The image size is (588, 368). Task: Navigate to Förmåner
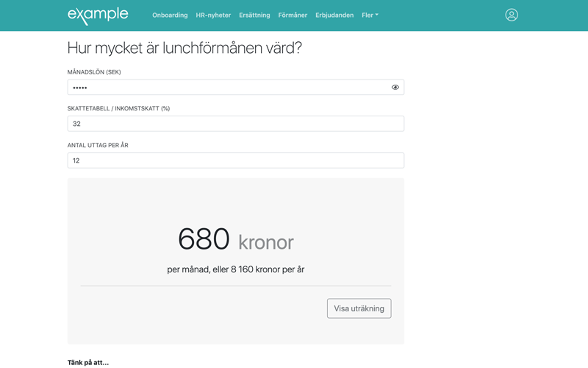coord(293,15)
